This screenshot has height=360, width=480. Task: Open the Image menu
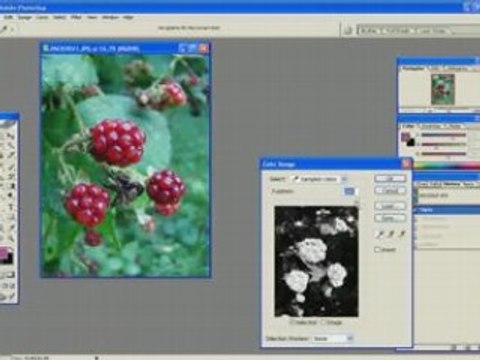(25, 17)
